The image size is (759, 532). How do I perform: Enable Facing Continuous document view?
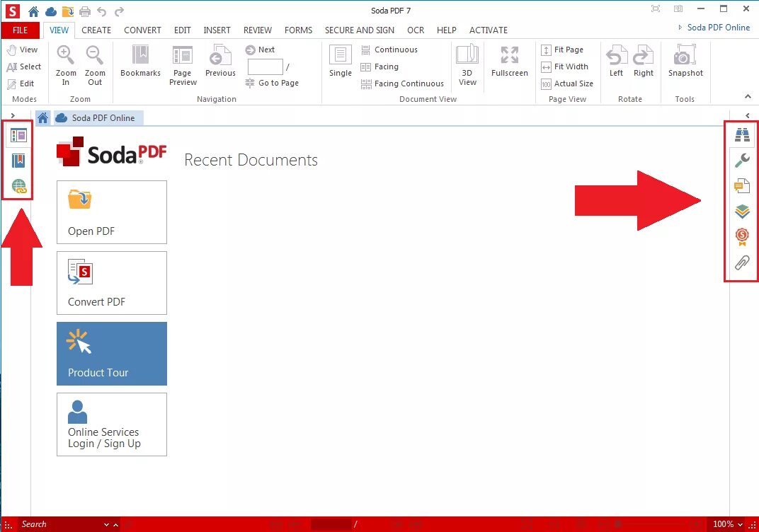click(402, 83)
